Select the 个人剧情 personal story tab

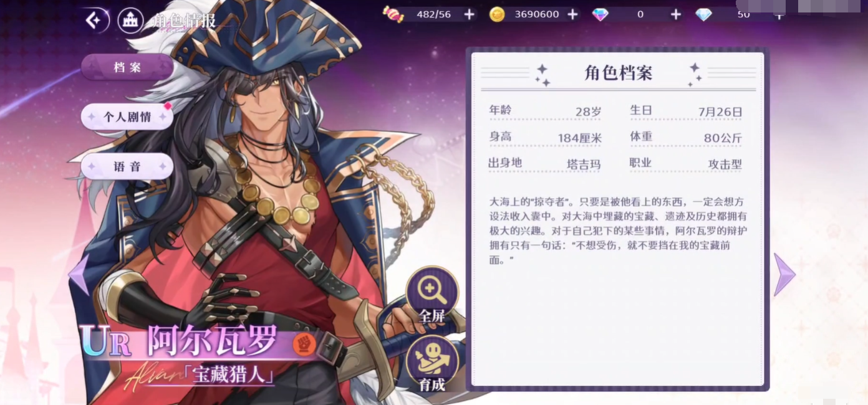(127, 117)
